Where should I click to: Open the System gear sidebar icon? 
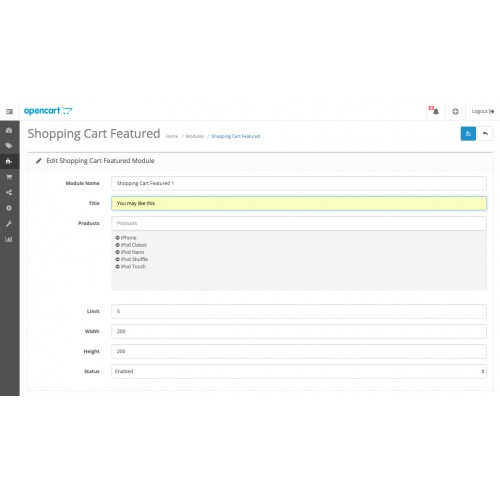click(9, 208)
